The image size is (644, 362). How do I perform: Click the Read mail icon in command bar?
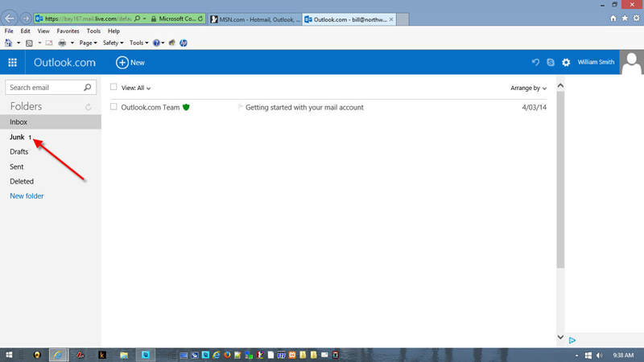click(49, 43)
